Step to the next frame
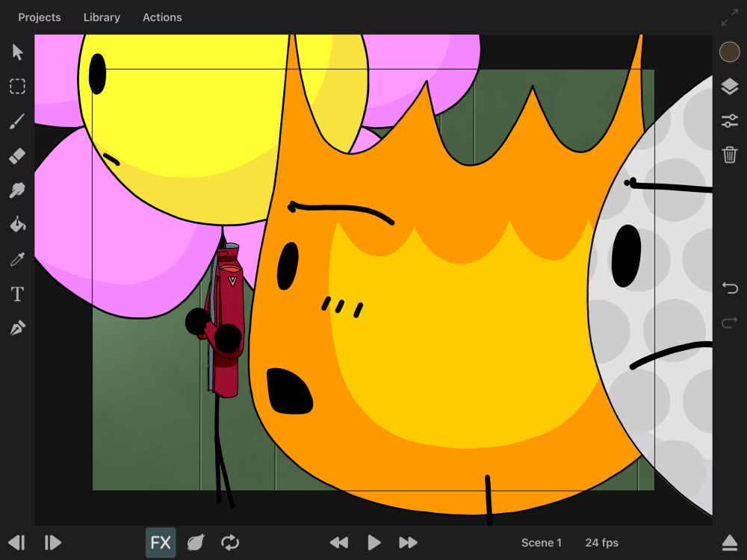The height and width of the screenshot is (560, 747). 52,542
